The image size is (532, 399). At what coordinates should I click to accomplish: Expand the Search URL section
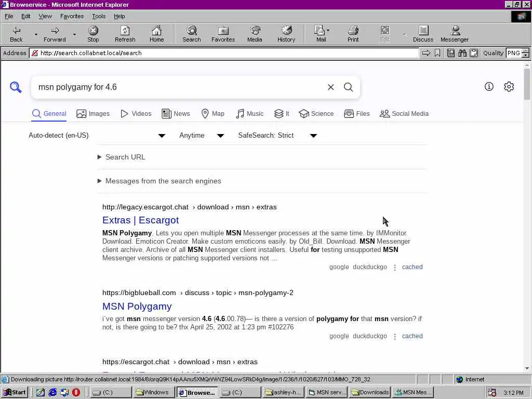[121, 157]
